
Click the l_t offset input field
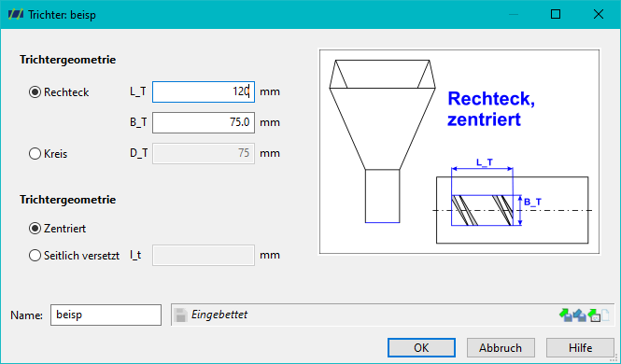(x=204, y=256)
